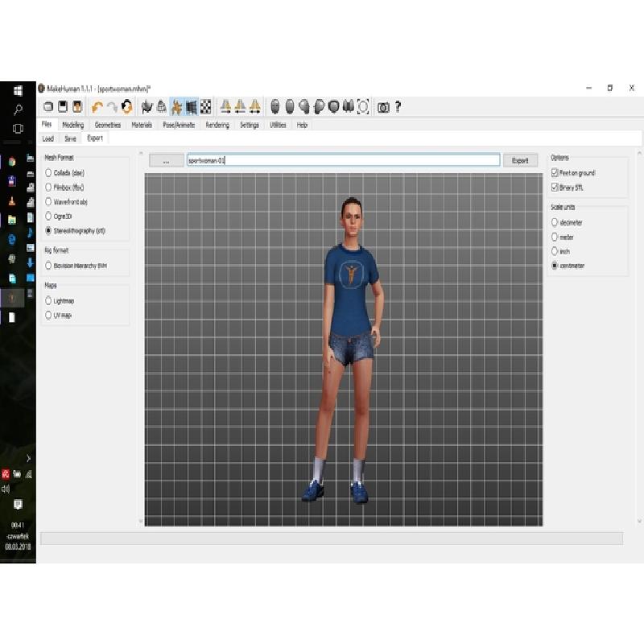Apply right-to-left symmetry icon

[225, 107]
